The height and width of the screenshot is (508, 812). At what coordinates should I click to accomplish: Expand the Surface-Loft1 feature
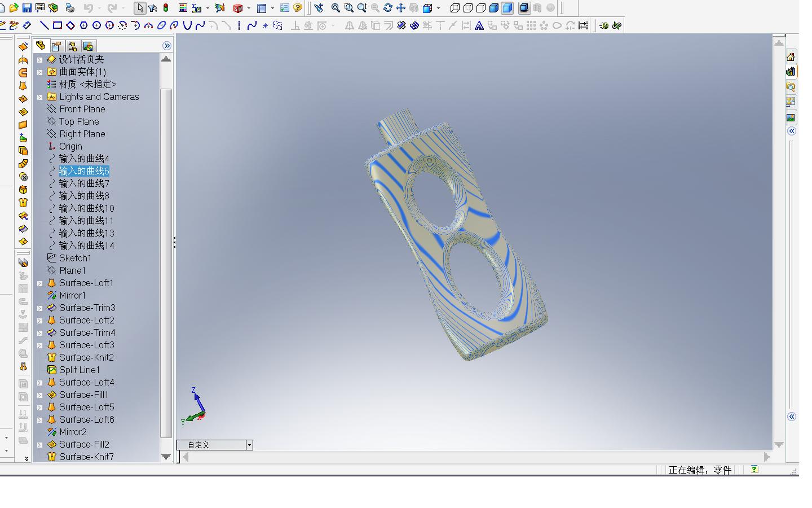tap(39, 283)
